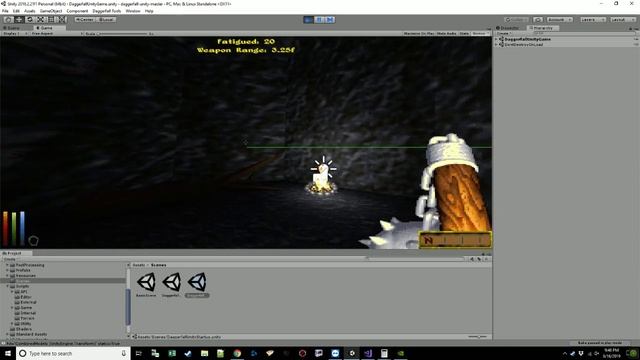Screen dimensions: 640x360
Task: Select the middle Daggerfall scene asset
Action: pos(171,285)
